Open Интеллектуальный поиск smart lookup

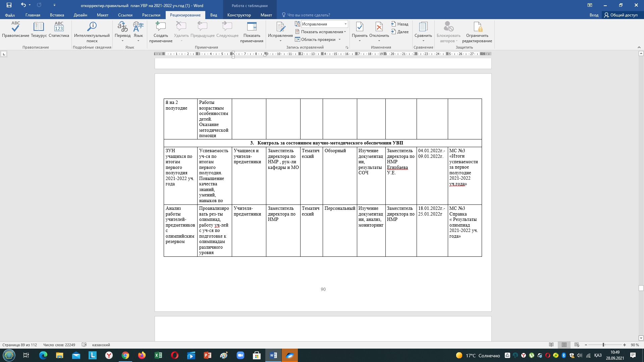92,27
